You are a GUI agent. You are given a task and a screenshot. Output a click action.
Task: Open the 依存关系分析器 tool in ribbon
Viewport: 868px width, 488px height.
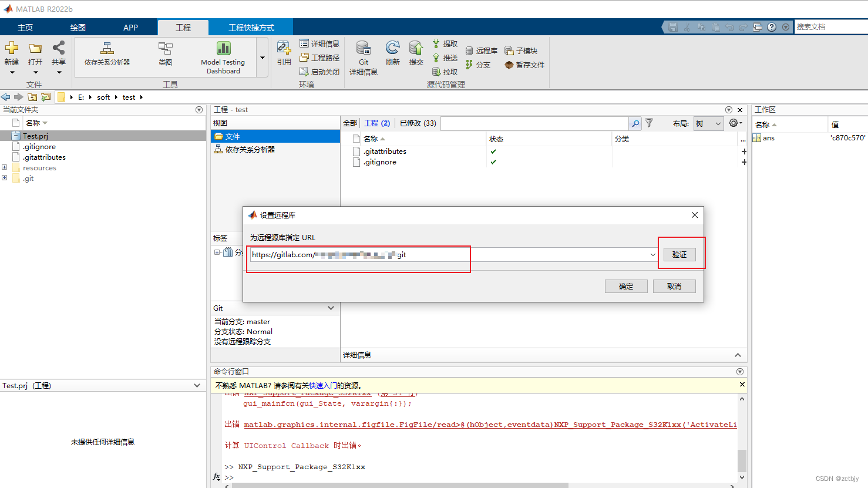tap(107, 53)
